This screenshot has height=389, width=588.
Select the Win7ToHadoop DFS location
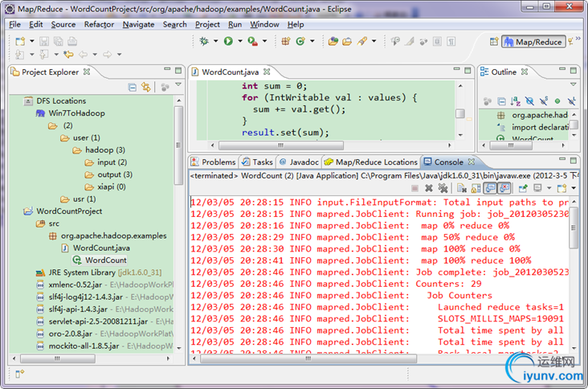[x=76, y=113]
